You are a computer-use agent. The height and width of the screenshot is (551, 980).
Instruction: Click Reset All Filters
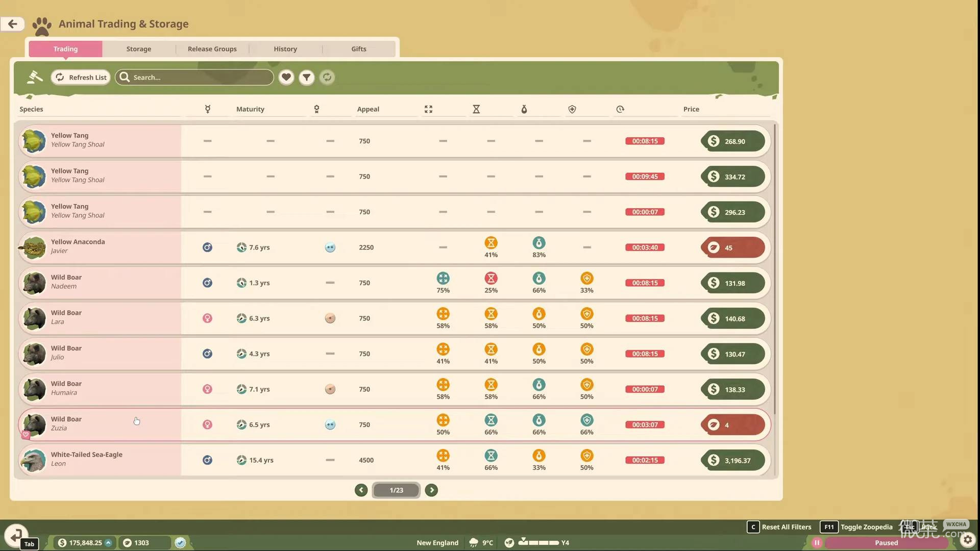pyautogui.click(x=779, y=527)
